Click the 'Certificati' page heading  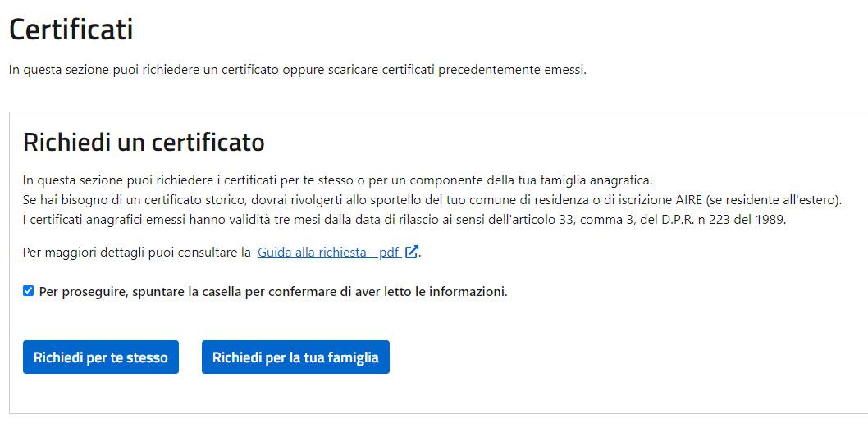(x=71, y=30)
